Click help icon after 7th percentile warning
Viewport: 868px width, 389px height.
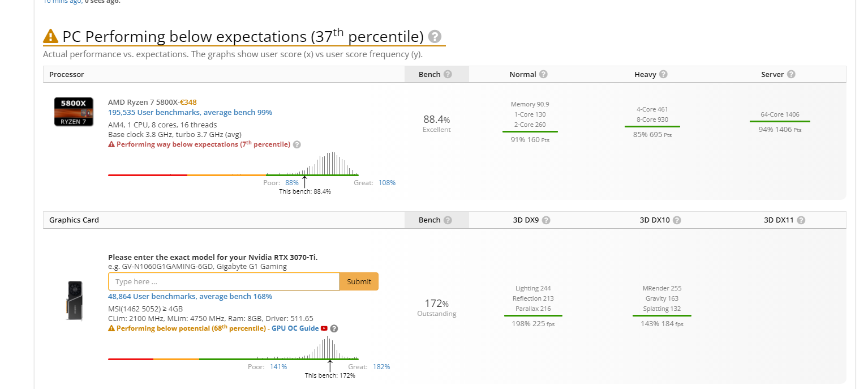point(297,144)
